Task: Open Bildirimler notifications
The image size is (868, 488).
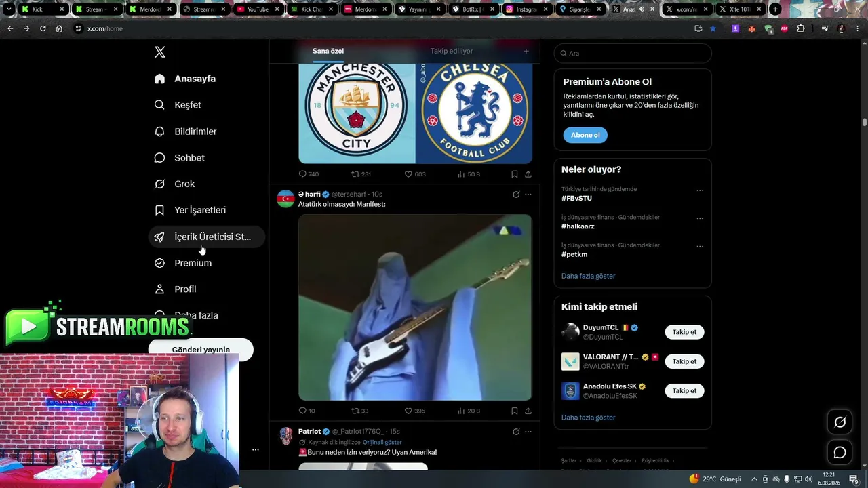Action: [x=186, y=131]
